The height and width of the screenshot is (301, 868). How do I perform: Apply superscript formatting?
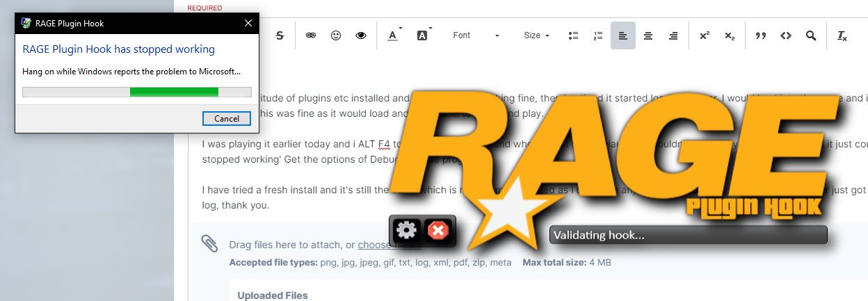tap(705, 35)
